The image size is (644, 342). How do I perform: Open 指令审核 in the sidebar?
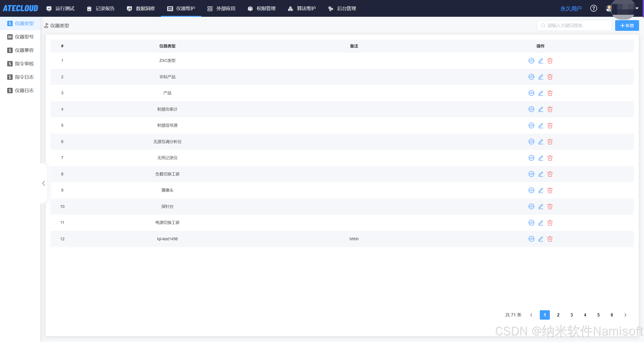tap(24, 63)
